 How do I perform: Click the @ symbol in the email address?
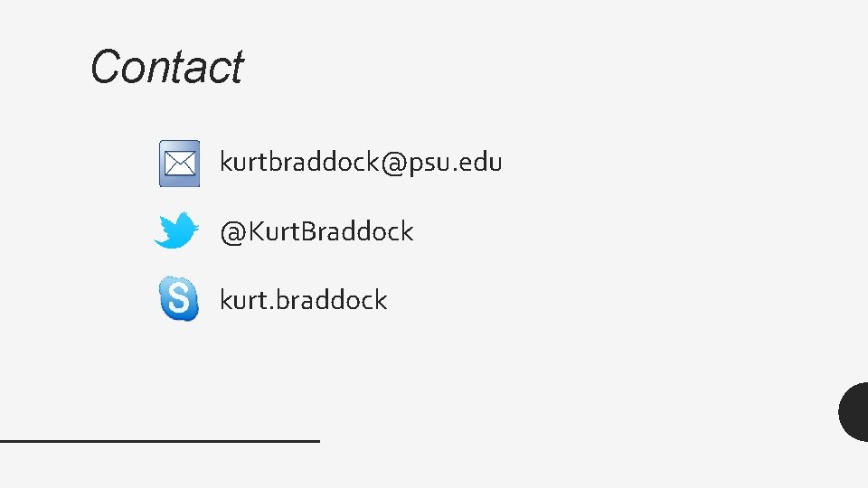coord(392,164)
